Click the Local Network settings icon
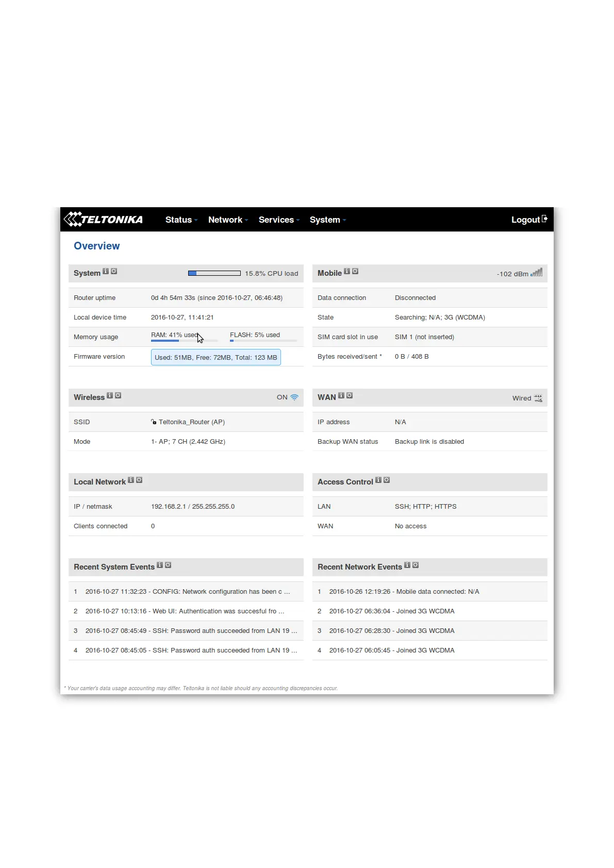 click(139, 480)
